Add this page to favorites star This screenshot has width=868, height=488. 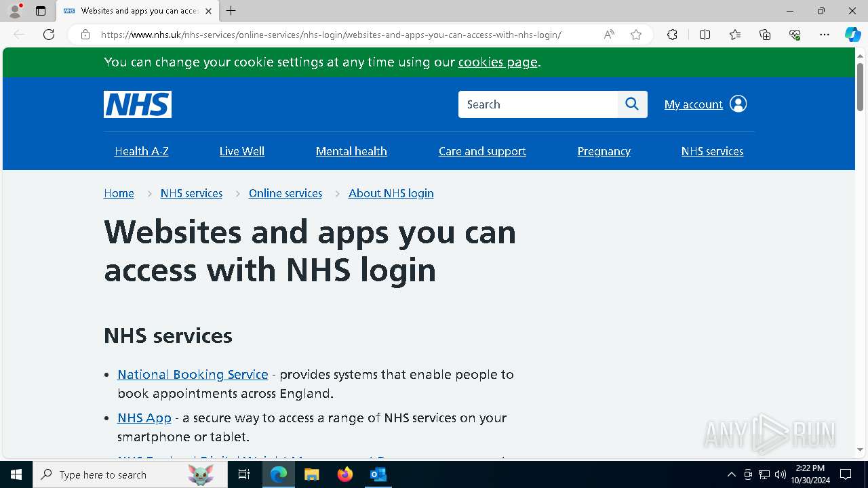[636, 35]
